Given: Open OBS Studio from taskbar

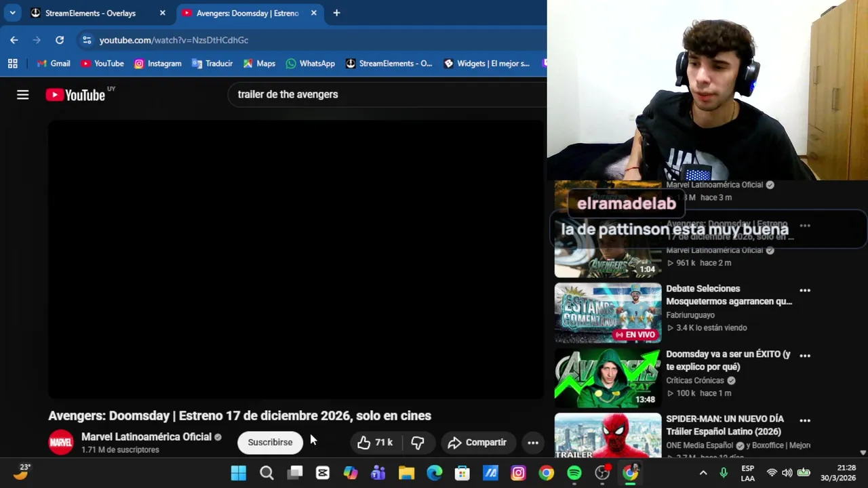Looking at the screenshot, I should [x=602, y=473].
